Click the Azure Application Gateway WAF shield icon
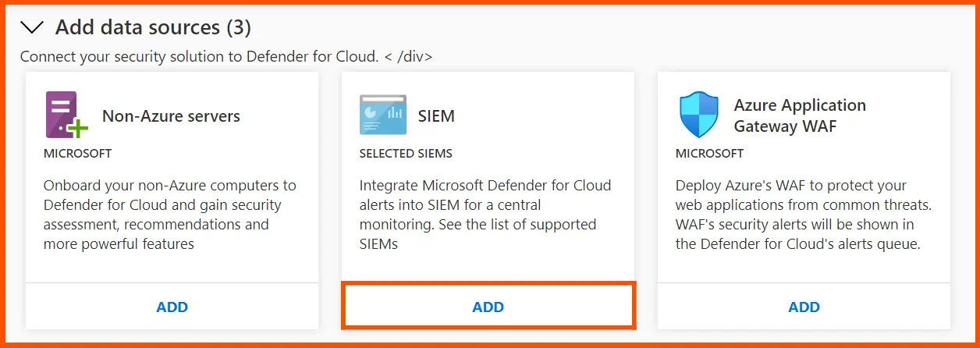The image size is (980, 348). 698,115
